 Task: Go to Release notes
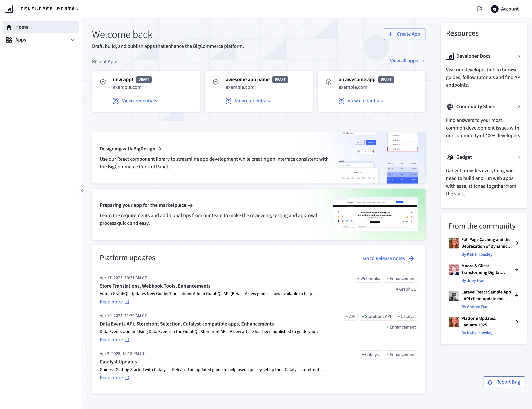[384, 258]
